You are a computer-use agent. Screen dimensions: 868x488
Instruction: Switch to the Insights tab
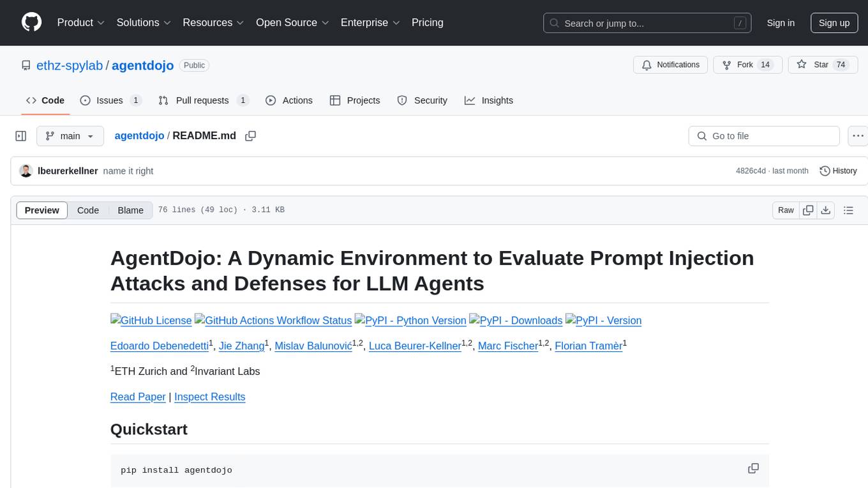pyautogui.click(x=489, y=100)
